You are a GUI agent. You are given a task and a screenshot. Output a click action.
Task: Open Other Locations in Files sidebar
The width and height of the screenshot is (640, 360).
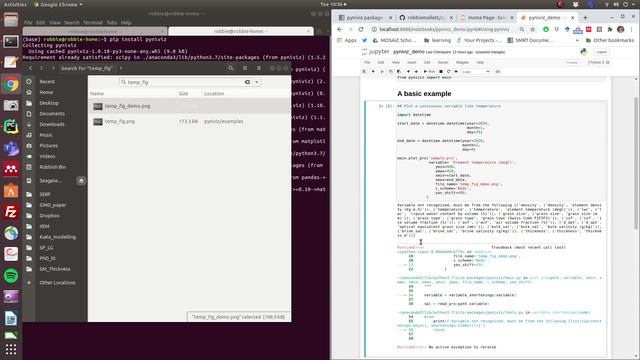(x=57, y=282)
